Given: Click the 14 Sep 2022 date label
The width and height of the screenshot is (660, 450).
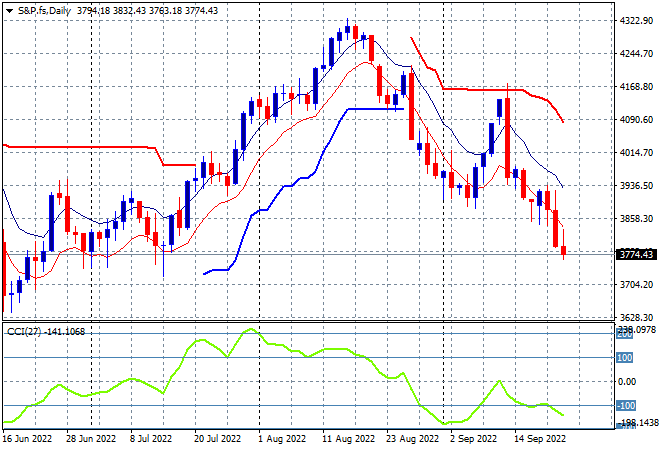Looking at the screenshot, I should coord(540,439).
